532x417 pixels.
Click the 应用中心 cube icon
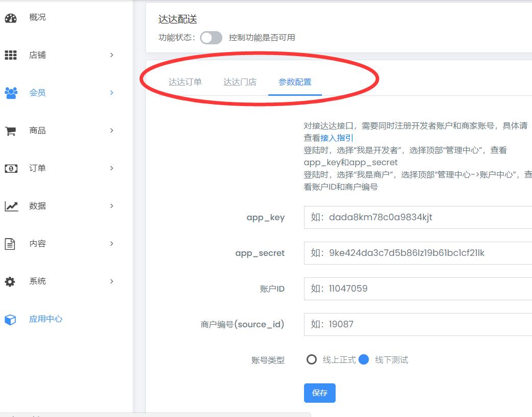click(x=10, y=319)
